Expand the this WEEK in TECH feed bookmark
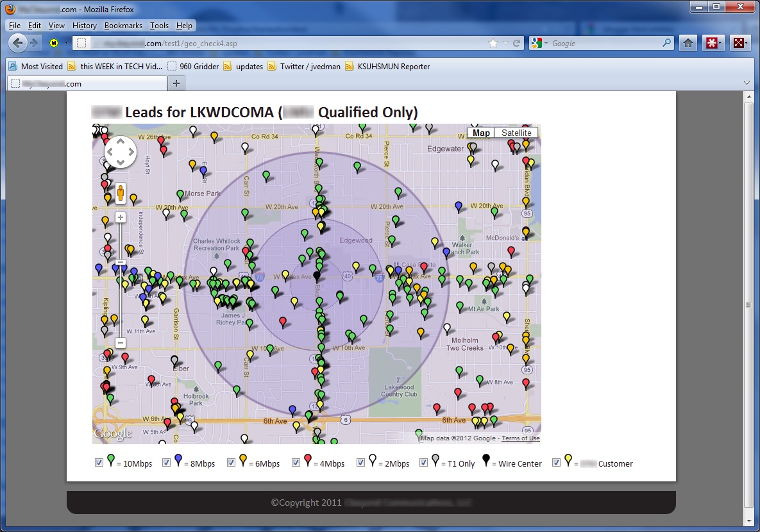The image size is (760, 532). pos(115,67)
